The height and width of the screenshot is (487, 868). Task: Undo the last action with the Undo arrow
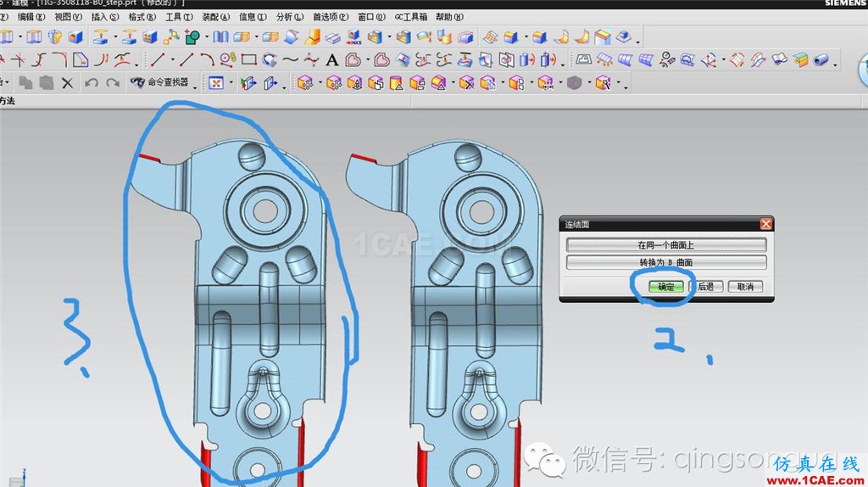click(x=92, y=83)
